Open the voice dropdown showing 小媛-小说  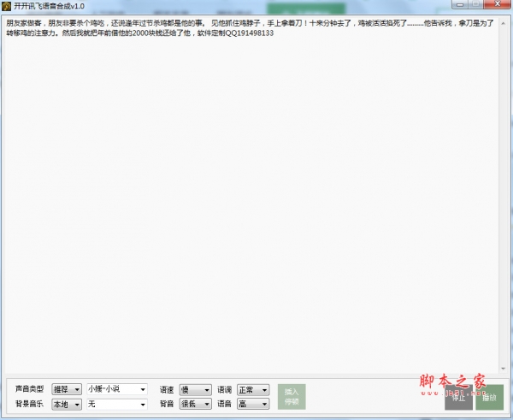pyautogui.click(x=117, y=389)
